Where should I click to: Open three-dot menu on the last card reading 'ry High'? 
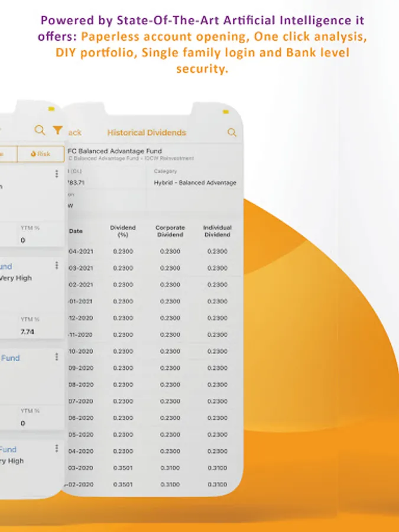pyautogui.click(x=57, y=448)
